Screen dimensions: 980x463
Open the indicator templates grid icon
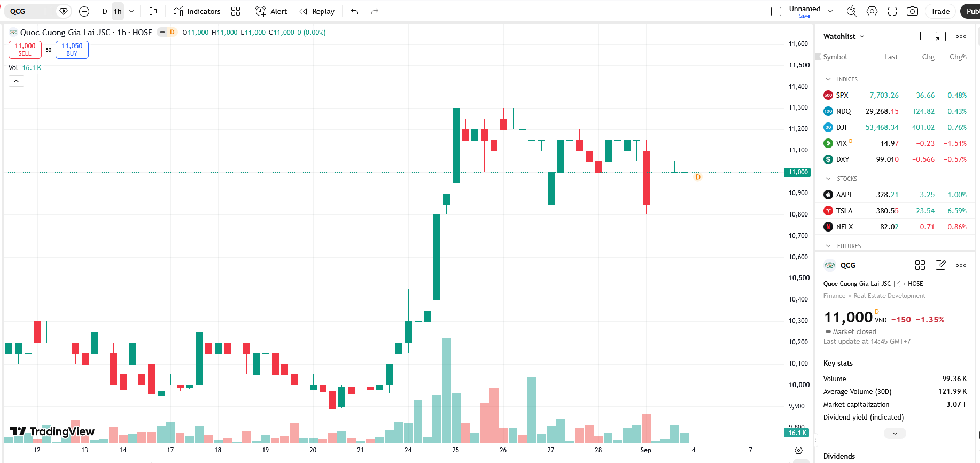click(236, 11)
